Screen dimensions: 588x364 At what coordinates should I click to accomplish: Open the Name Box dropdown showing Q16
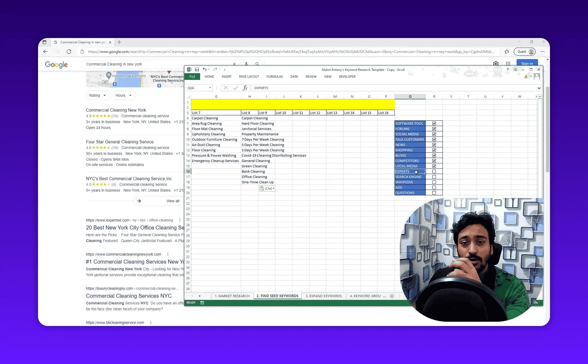pos(210,88)
